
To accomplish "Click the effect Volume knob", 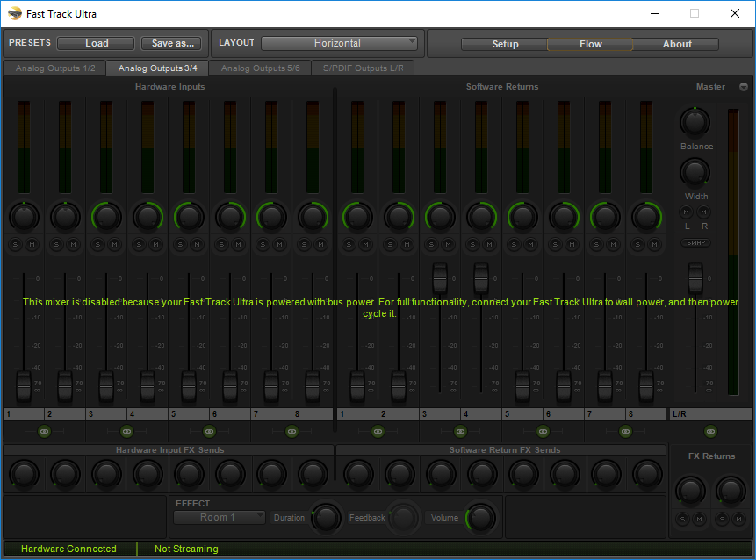I will point(481,517).
